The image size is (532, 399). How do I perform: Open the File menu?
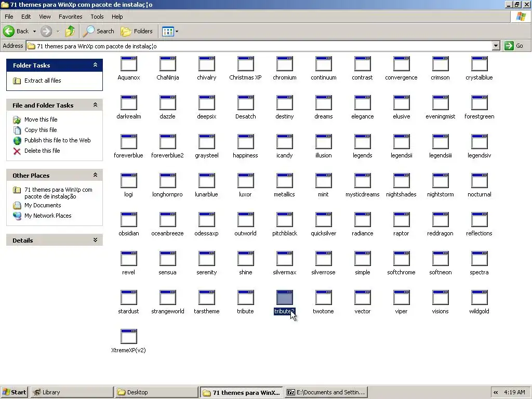click(x=9, y=17)
